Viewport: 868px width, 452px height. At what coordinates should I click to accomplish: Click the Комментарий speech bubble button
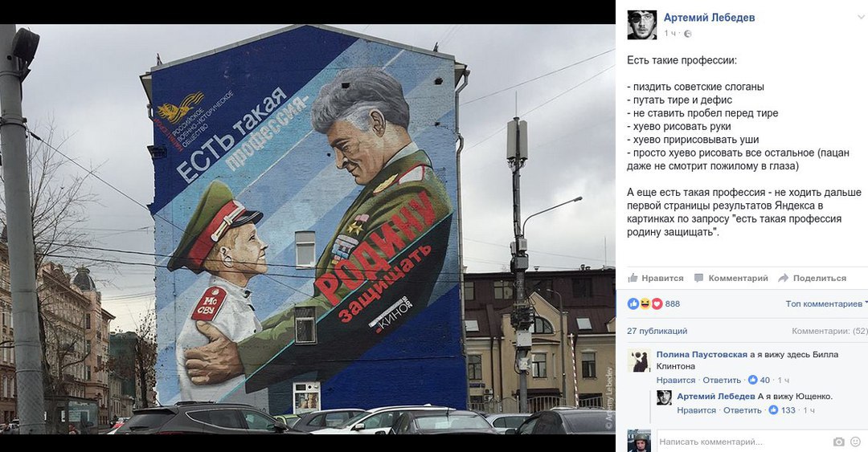pos(731,279)
